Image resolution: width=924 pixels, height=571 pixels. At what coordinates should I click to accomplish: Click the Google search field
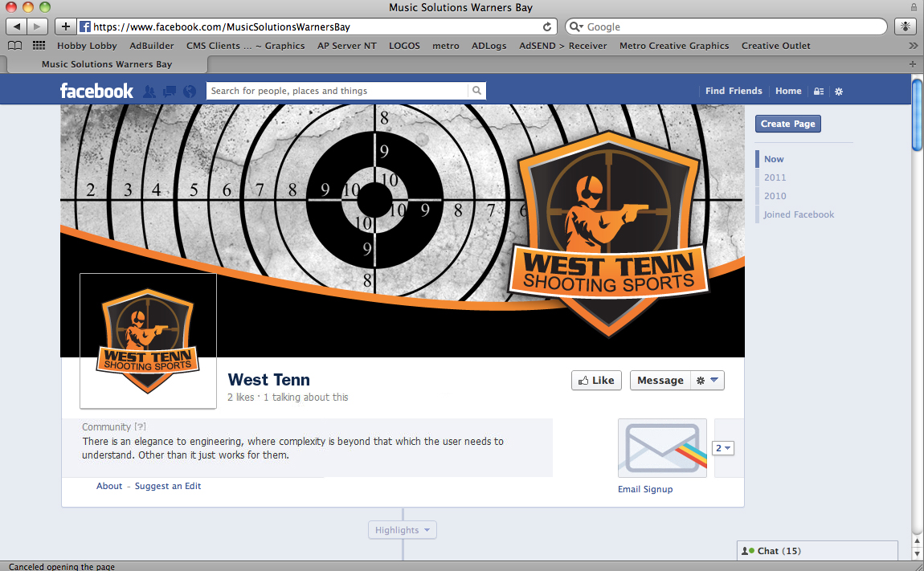(726, 27)
